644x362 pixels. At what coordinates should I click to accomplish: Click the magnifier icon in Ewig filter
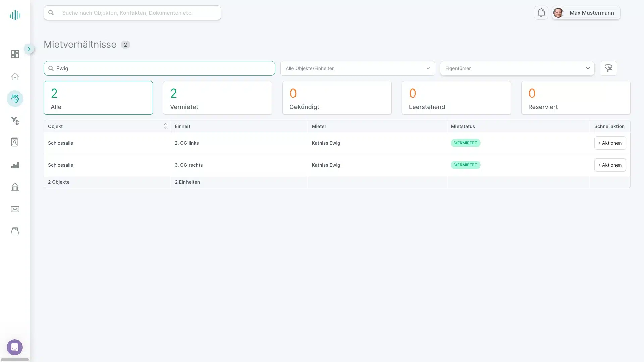[x=51, y=68]
